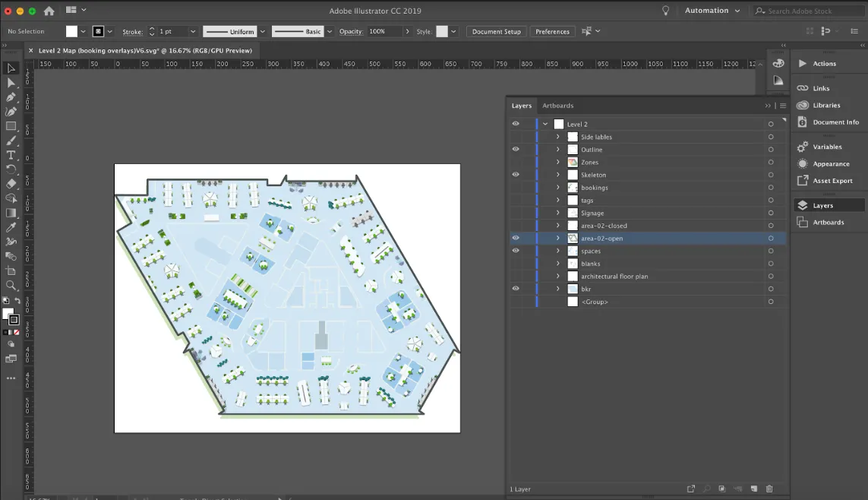Select the Rectangle tool
Viewport: 868px width, 500px height.
11,126
